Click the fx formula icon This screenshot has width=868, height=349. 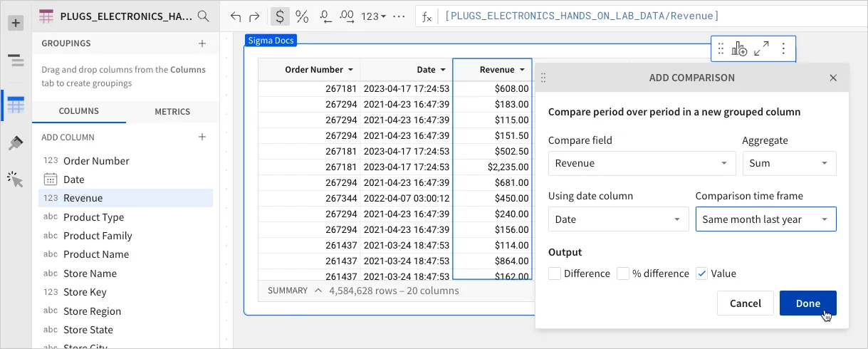coord(427,16)
